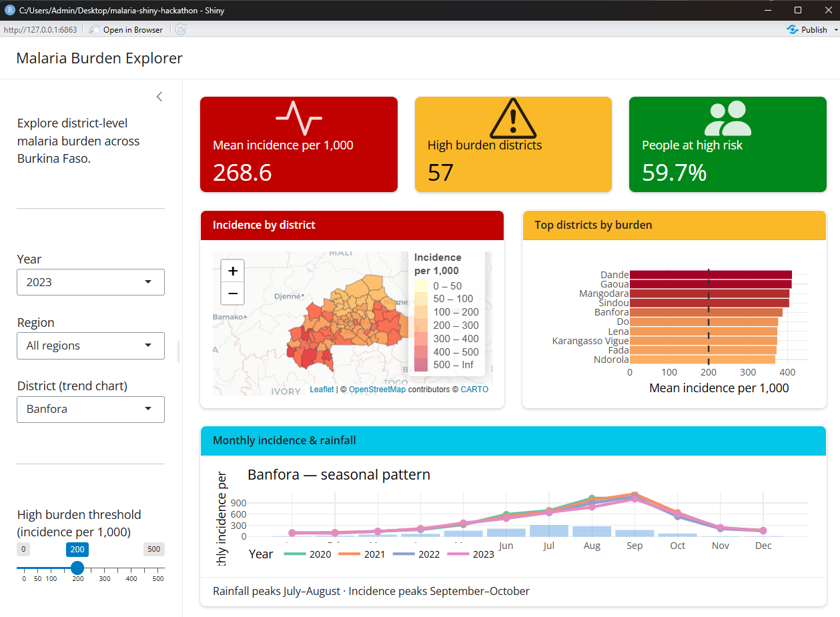The width and height of the screenshot is (840, 617).
Task: Collapse the sidebar with the chevron
Action: [159, 97]
